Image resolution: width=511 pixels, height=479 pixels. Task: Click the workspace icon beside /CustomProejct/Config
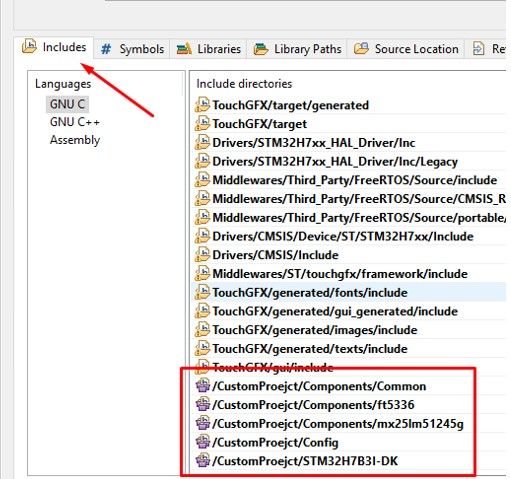point(203,442)
